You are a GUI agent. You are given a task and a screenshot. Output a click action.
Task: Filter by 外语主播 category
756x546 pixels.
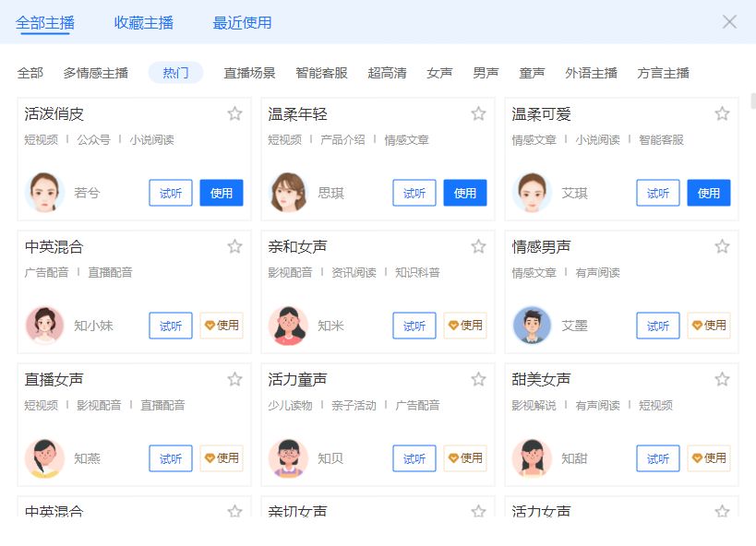point(591,73)
